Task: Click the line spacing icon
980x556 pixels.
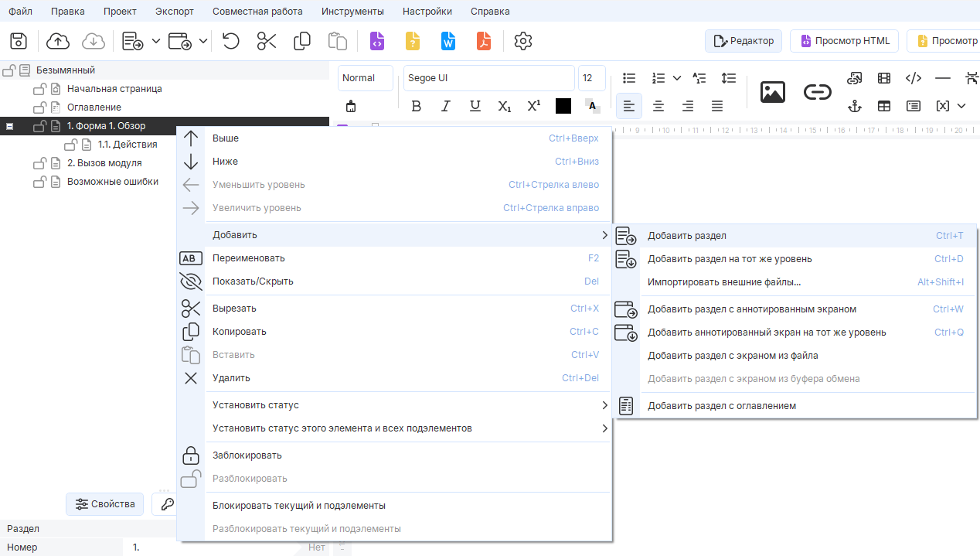Action: (729, 78)
